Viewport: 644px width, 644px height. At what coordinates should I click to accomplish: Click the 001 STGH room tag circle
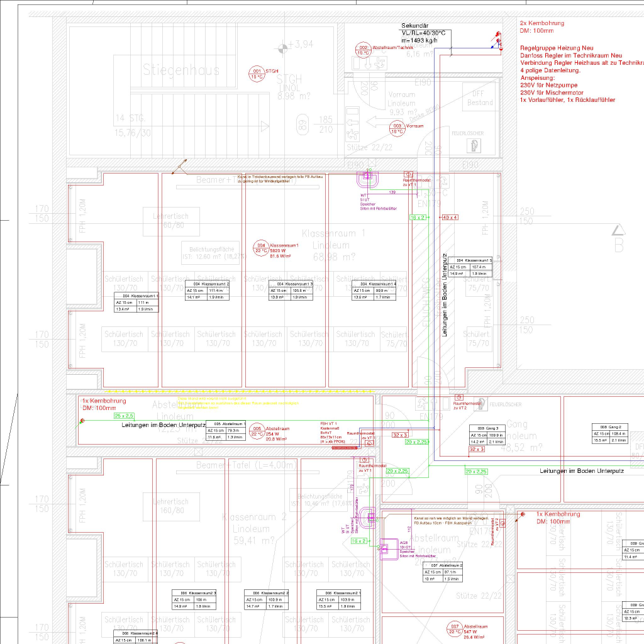(x=257, y=74)
